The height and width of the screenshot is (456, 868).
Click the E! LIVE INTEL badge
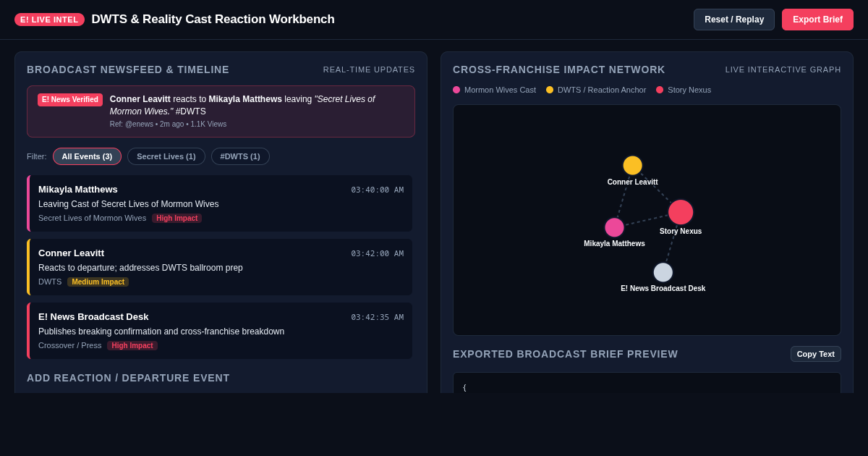49,20
